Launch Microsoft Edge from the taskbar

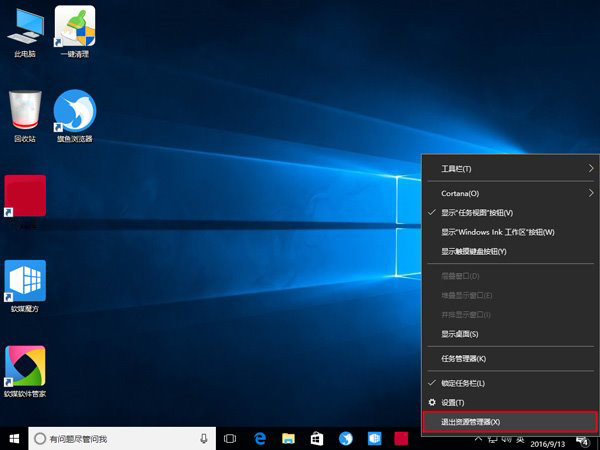(x=260, y=439)
